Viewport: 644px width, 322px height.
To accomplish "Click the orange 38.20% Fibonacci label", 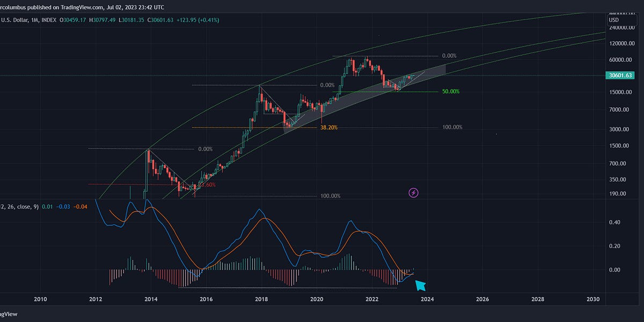I will 329,128.
